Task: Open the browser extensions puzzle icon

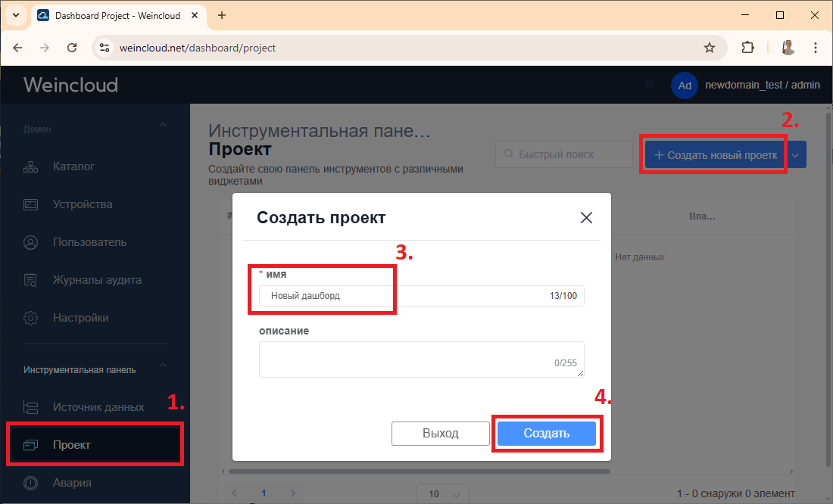Action: tap(747, 48)
